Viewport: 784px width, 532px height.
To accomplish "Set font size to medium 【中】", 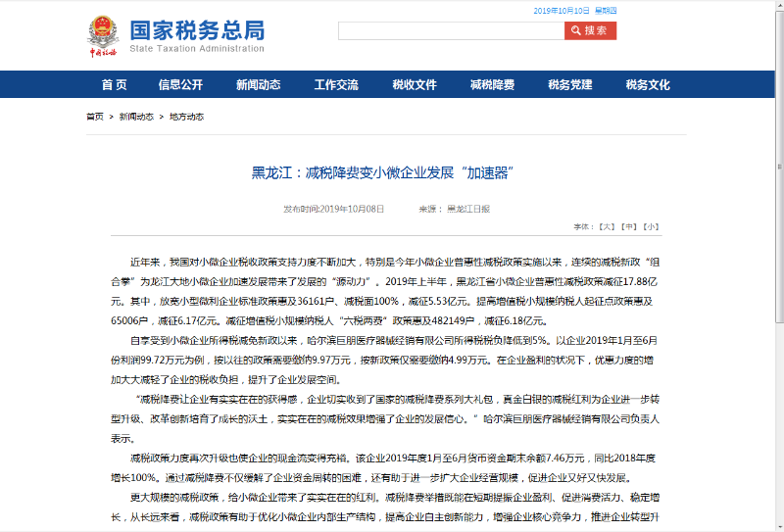I will 629,226.
